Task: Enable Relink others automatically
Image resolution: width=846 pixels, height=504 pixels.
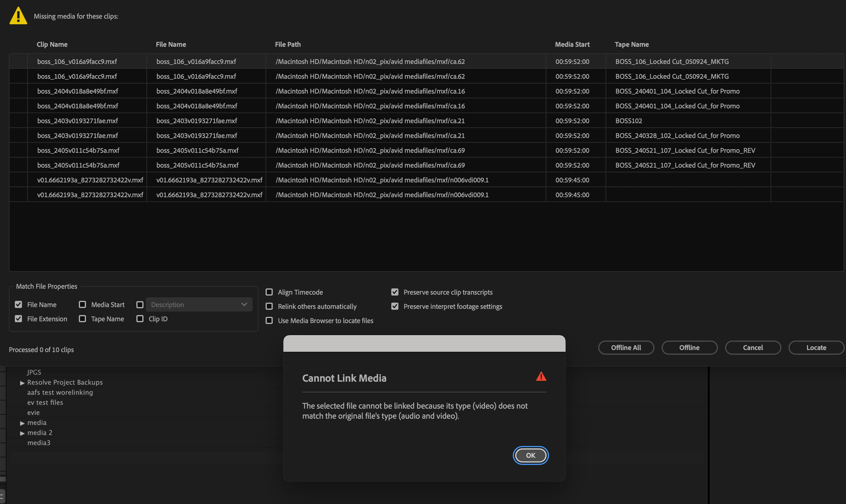Action: click(269, 306)
